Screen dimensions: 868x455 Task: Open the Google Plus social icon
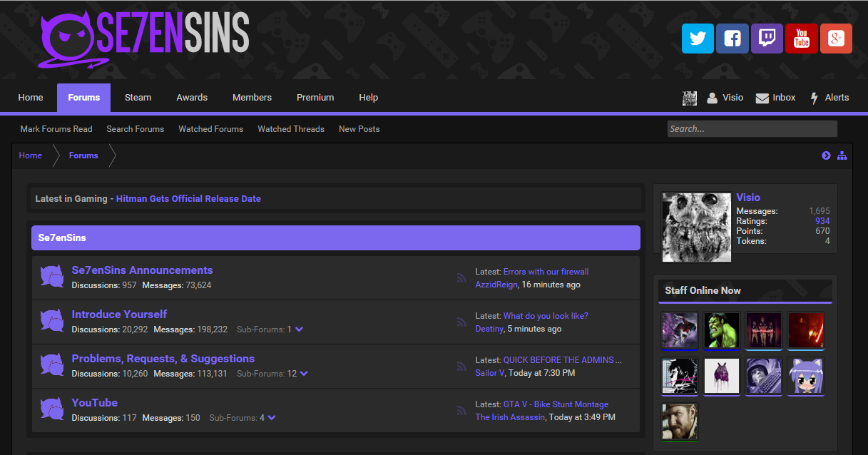pyautogui.click(x=836, y=39)
